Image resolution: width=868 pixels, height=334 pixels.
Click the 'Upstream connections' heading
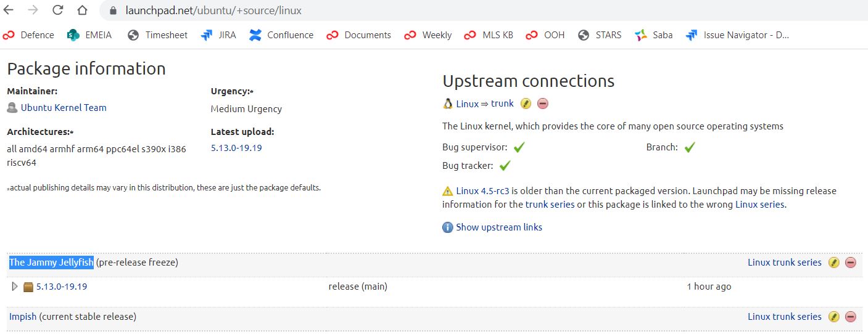pos(529,81)
